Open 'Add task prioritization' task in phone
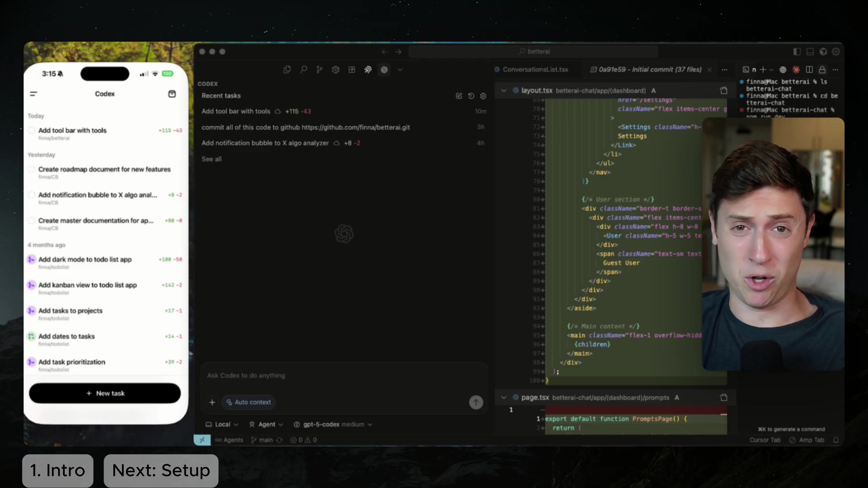Screen dimensions: 868x488 tap(105, 365)
